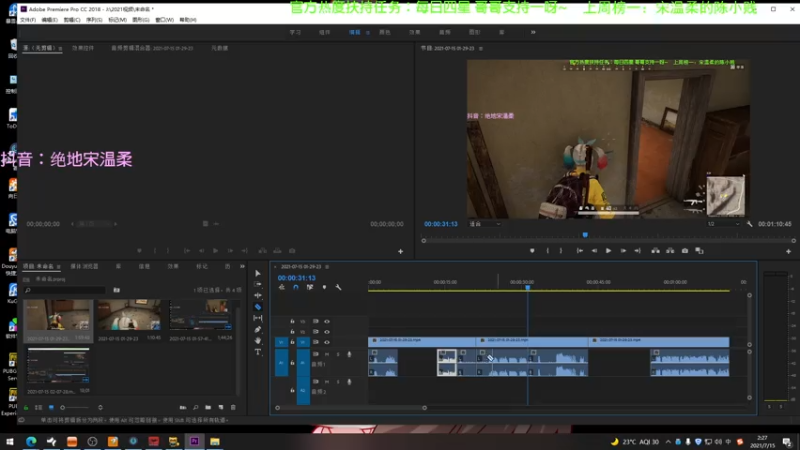The image size is (800, 450).
Task: Open Project panel menu icon
Action: point(59,267)
